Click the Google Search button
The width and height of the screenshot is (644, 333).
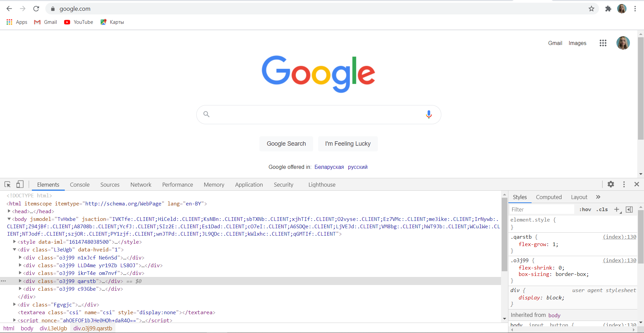[x=286, y=144]
